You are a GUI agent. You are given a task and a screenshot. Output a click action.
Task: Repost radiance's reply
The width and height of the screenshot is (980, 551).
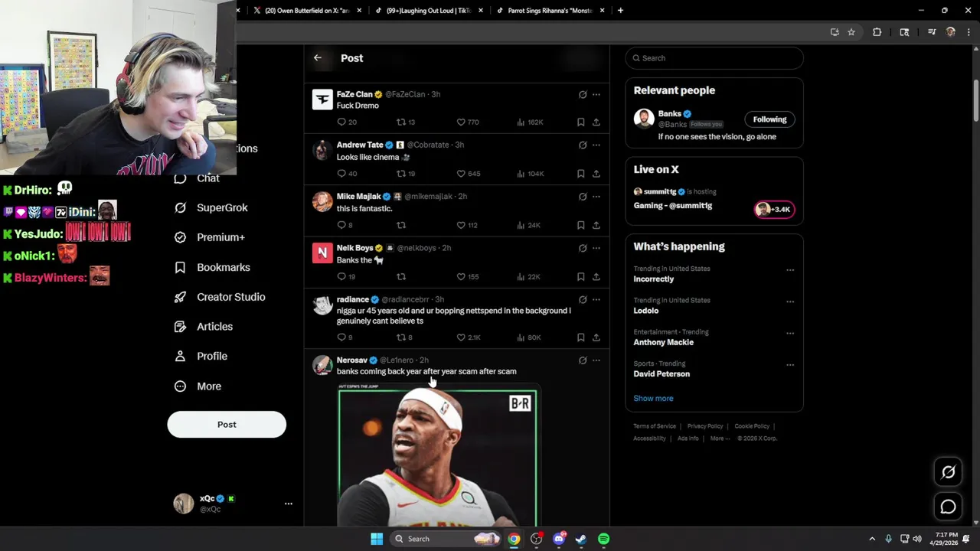tap(400, 337)
